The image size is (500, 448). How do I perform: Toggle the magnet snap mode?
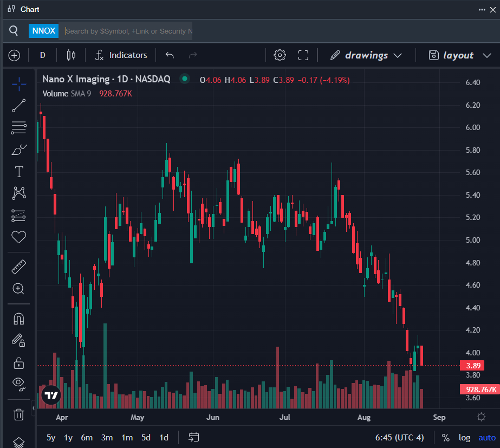(x=19, y=319)
